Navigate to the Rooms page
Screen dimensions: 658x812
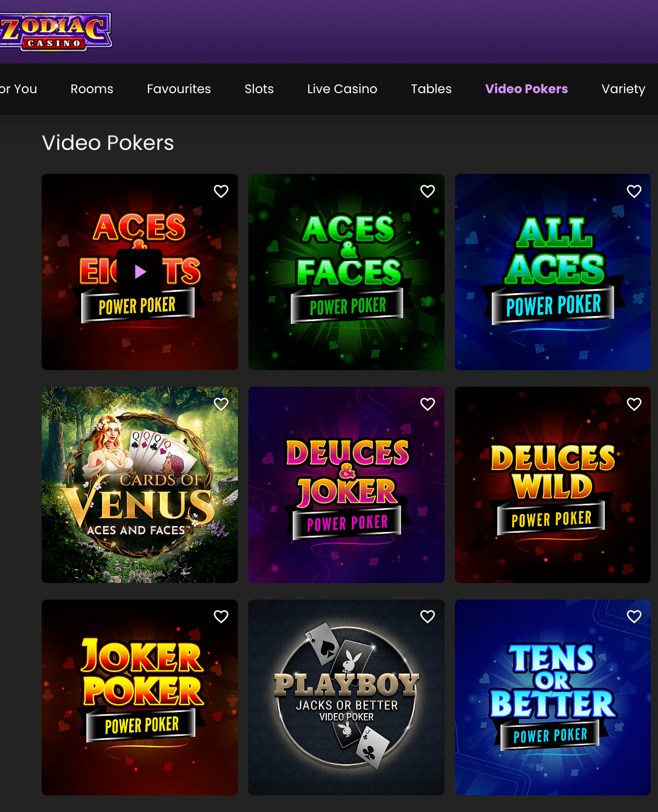pos(92,88)
